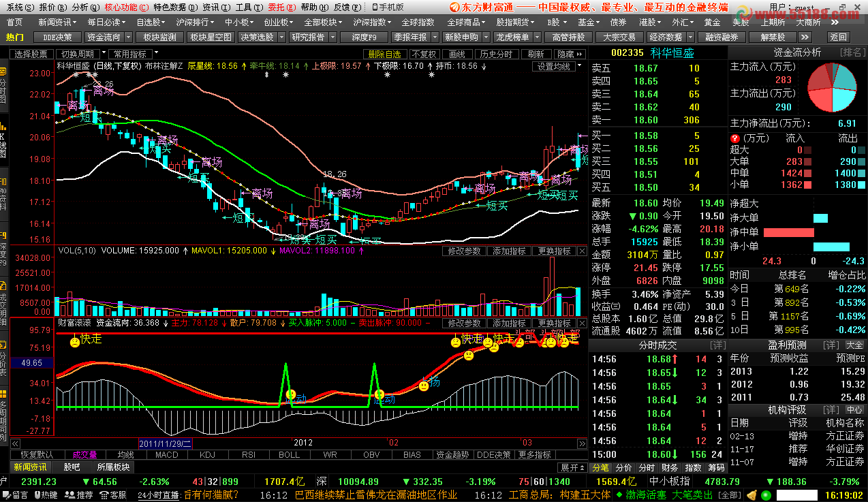Open the 资金流向 dropdown arrow in toolbar
The height and width of the screenshot is (502, 868).
pos(128,37)
